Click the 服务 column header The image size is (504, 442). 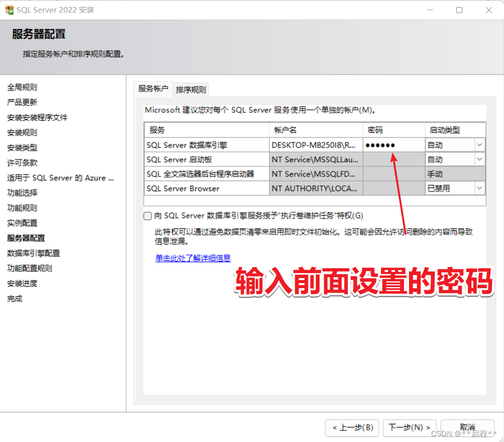pyautogui.click(x=207, y=130)
